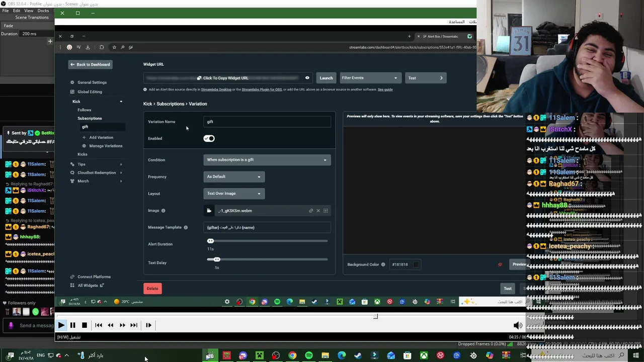The width and height of the screenshot is (644, 362).
Task: Open All Widgets link
Action: [x=87, y=286]
